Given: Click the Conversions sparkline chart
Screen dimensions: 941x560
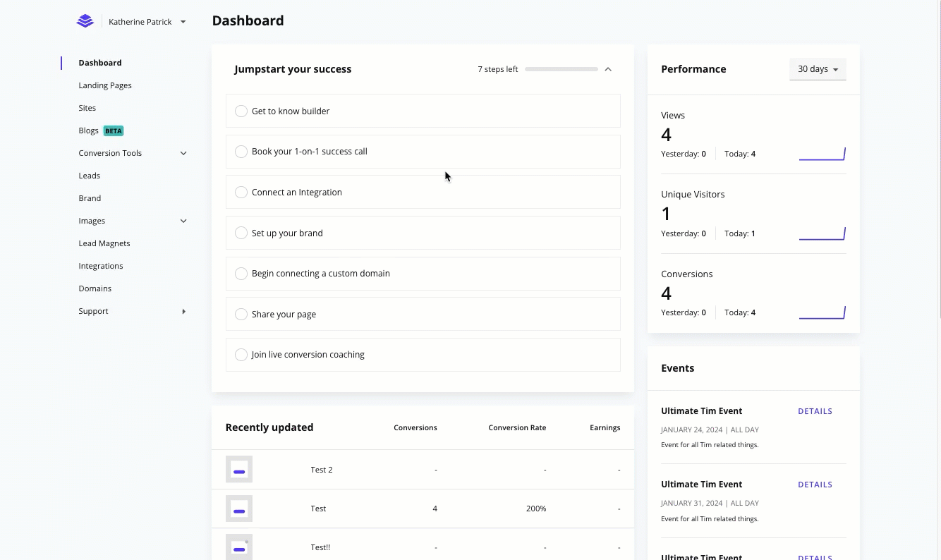Looking at the screenshot, I should [x=822, y=312].
